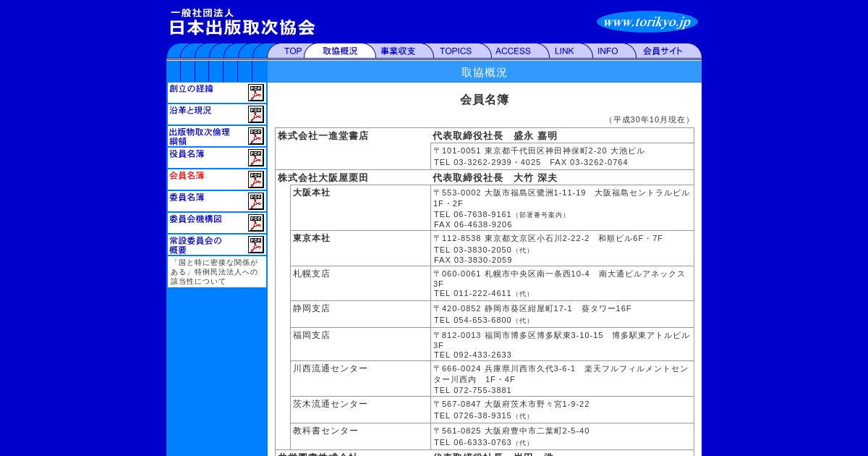Click TEL 072-755-3881 phone line
The height and width of the screenshot is (456, 868).
tap(473, 390)
